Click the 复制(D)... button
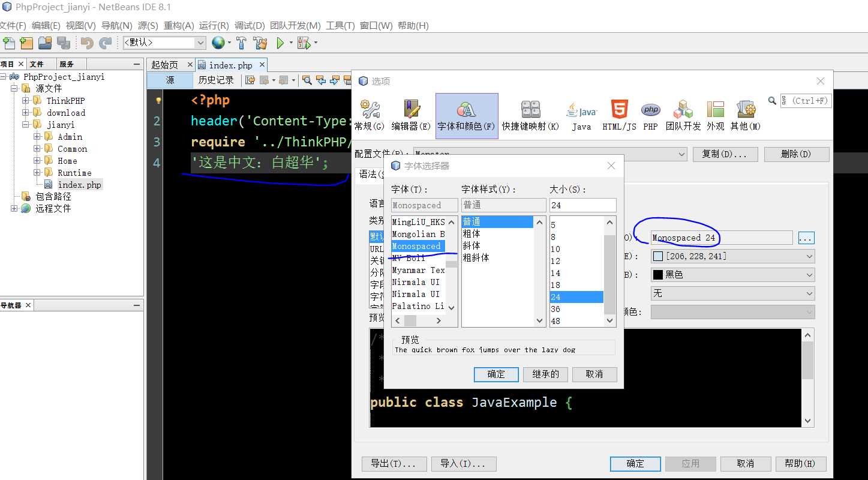The height and width of the screenshot is (480, 868). pos(725,154)
